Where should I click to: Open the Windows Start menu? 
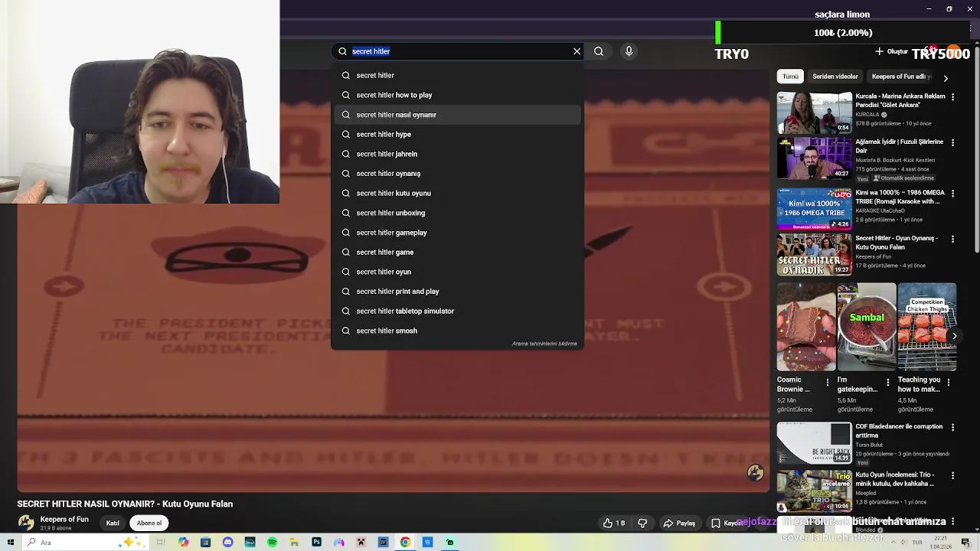pyautogui.click(x=11, y=543)
